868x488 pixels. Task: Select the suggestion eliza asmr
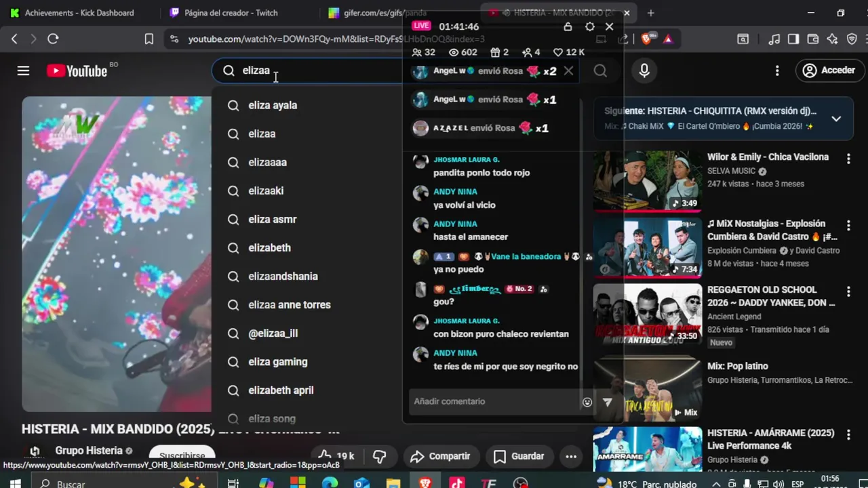click(x=307, y=220)
